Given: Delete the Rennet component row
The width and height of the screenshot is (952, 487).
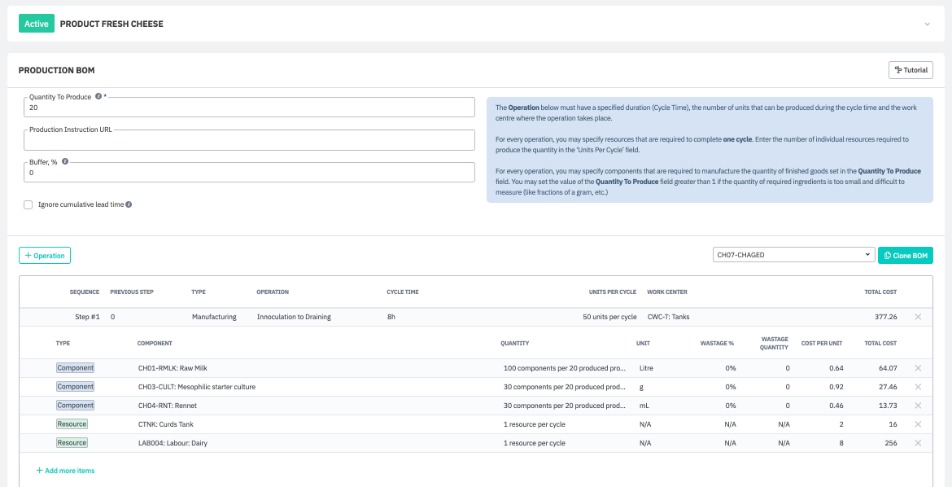Looking at the screenshot, I should tap(918, 405).
